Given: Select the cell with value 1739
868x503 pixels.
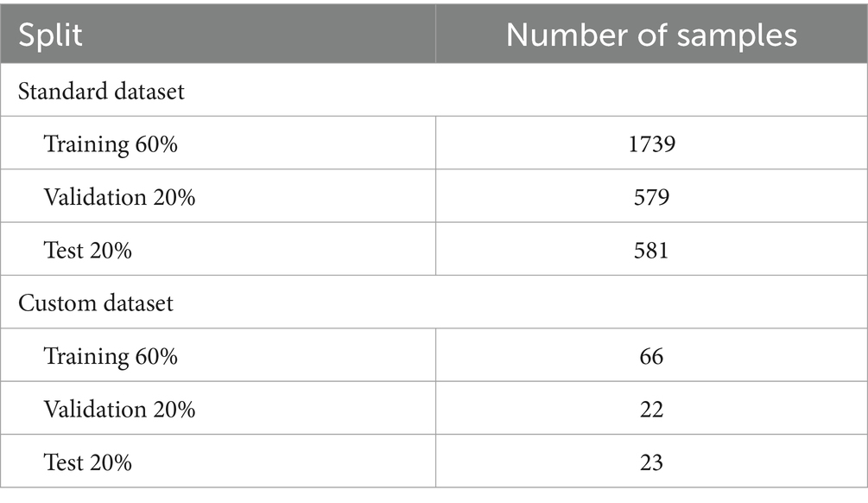Looking at the screenshot, I should (x=651, y=144).
